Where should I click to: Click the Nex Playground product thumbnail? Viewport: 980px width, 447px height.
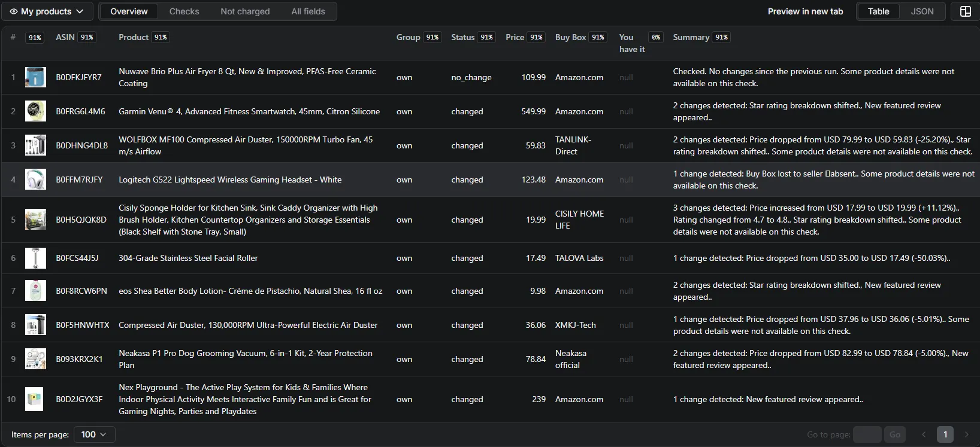[x=35, y=399]
